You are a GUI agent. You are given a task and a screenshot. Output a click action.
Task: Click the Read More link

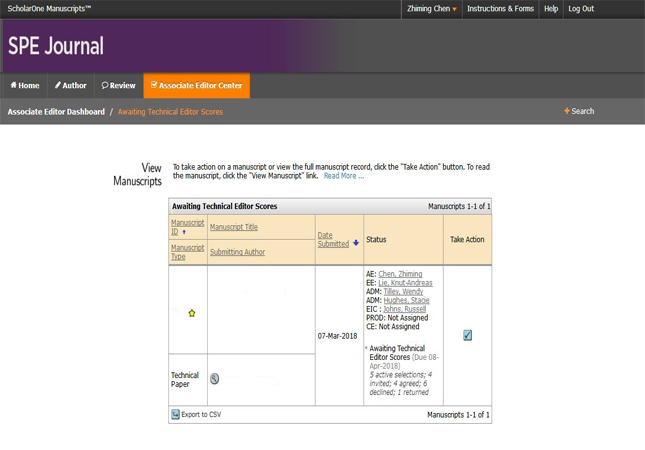343,176
